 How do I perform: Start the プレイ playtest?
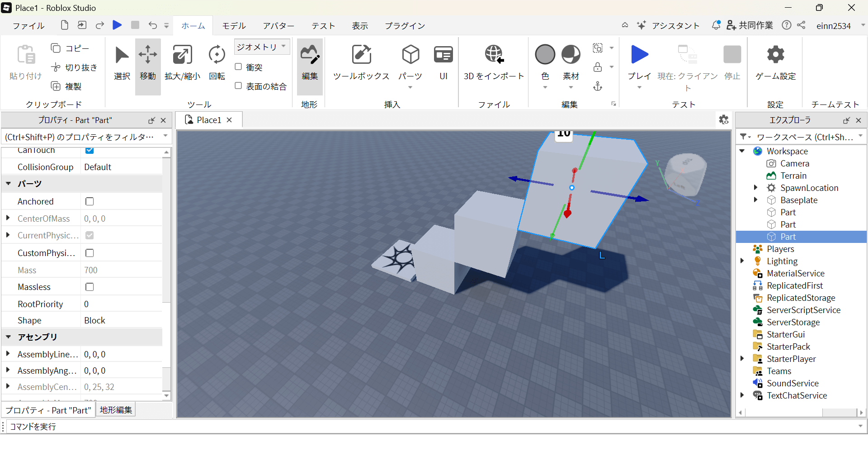click(639, 55)
